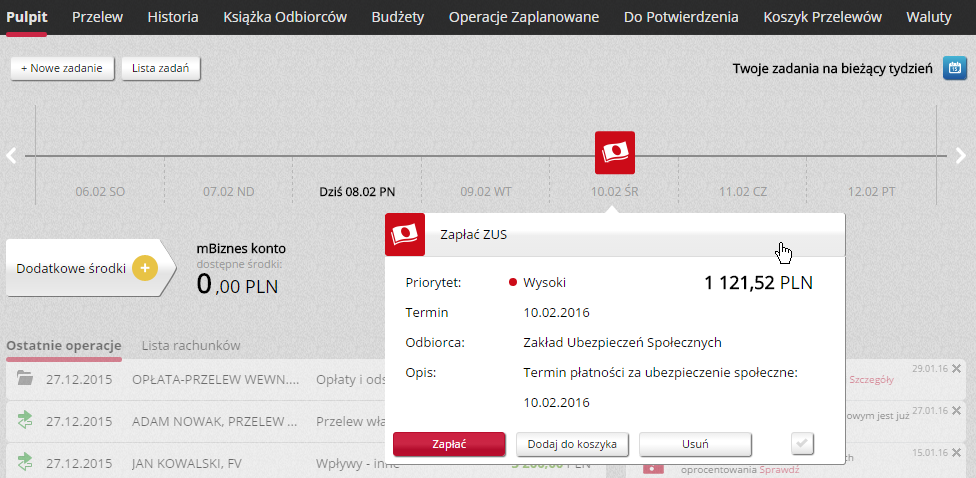Select 10.02 ŚR on the timeline
Viewport: 976px width, 478px height.
(x=614, y=192)
